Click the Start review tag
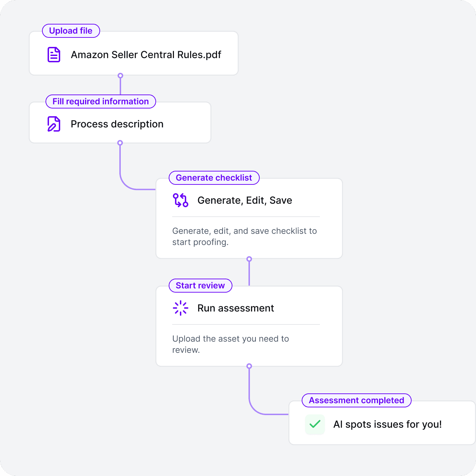Image resolution: width=476 pixels, height=476 pixels. (x=200, y=286)
